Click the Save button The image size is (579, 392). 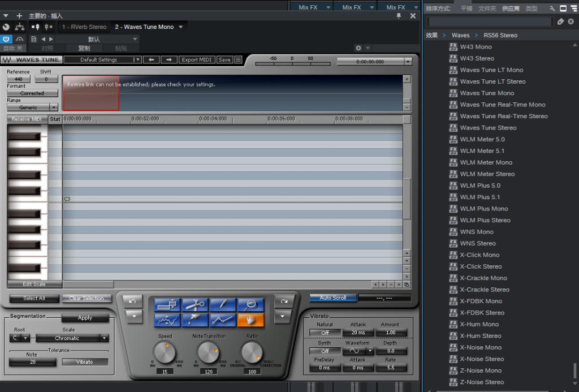pos(224,59)
